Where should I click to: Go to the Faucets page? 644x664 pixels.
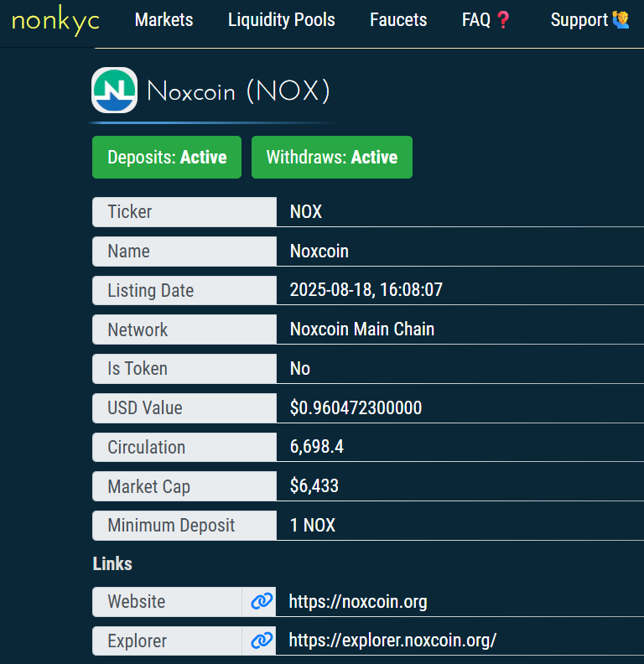tap(398, 20)
